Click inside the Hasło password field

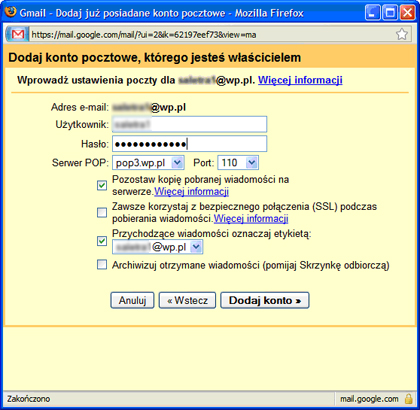[x=190, y=144]
